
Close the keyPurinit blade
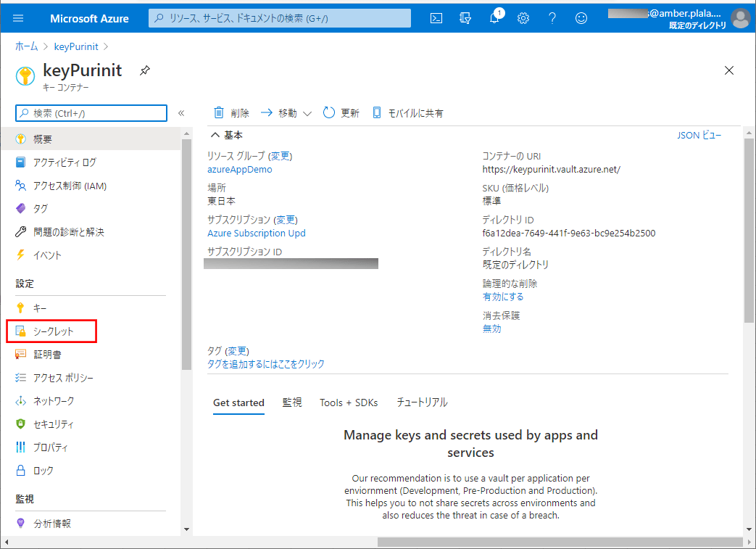click(729, 70)
